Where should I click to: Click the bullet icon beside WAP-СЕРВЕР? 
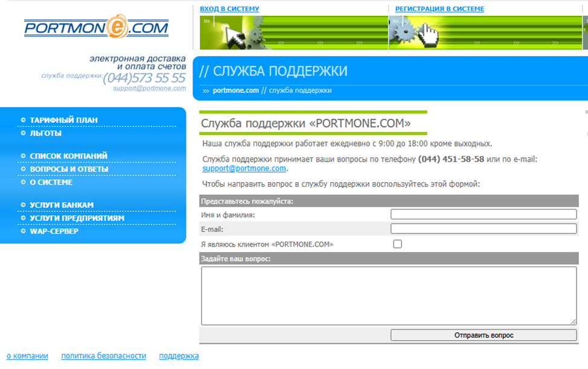[23, 231]
